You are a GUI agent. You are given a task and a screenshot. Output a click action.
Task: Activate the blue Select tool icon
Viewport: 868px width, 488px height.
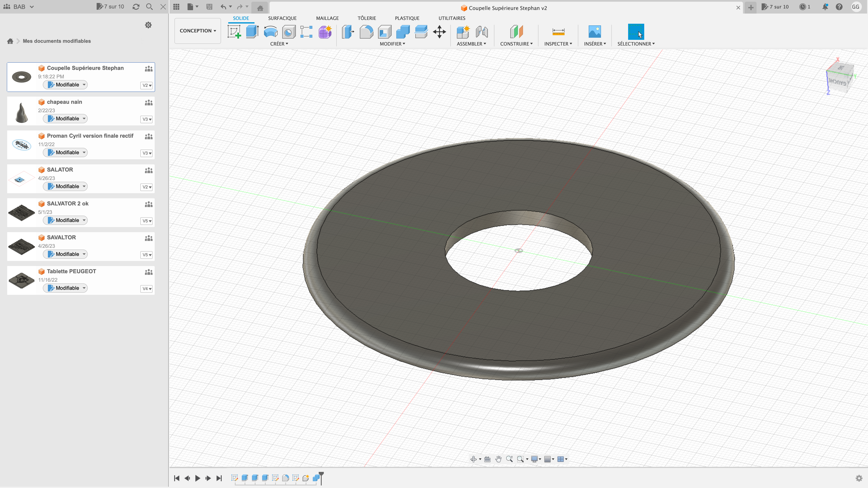click(x=636, y=32)
